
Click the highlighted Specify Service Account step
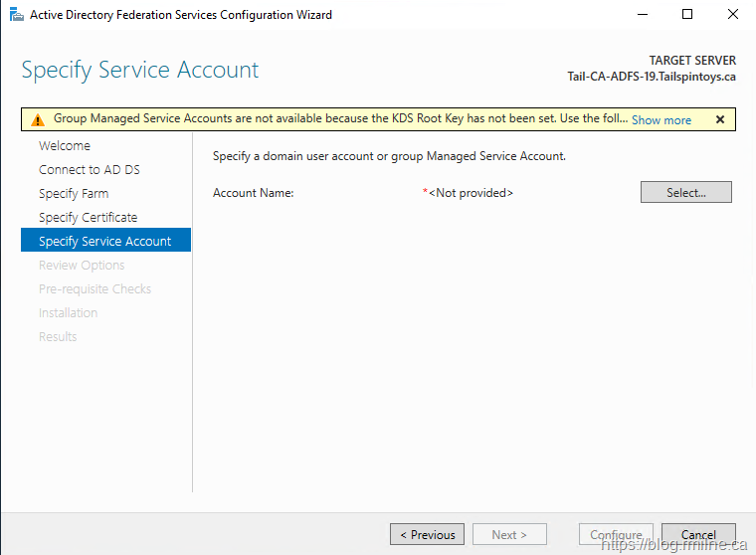click(x=105, y=242)
